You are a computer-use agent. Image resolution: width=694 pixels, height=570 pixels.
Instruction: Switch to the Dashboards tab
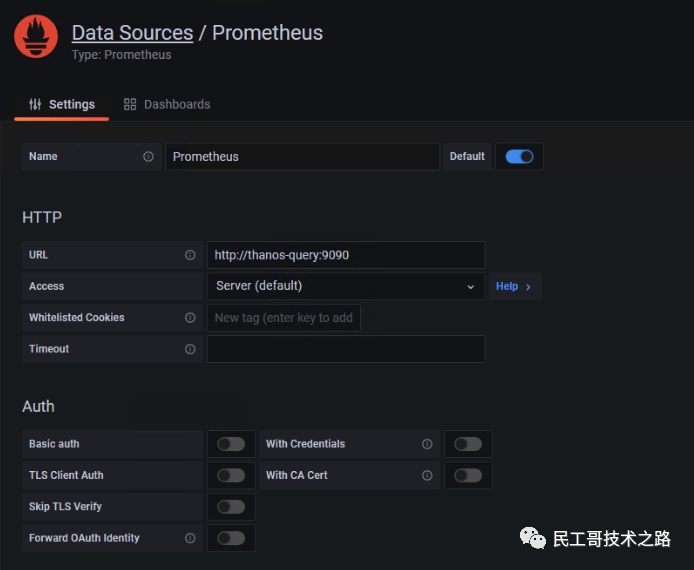(x=167, y=104)
